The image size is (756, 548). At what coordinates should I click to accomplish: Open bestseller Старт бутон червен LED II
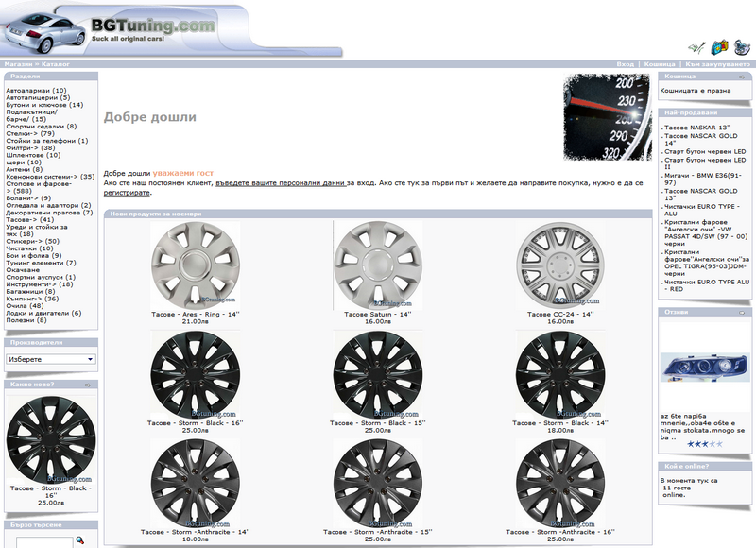705,163
